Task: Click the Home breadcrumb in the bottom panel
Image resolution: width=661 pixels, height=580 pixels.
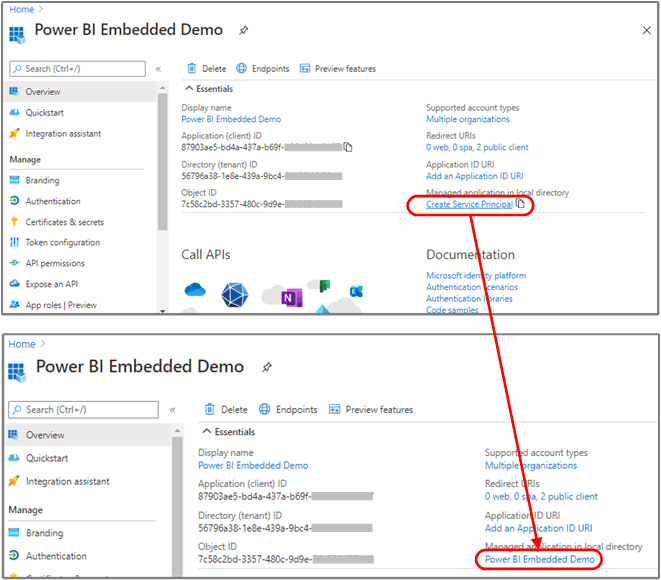Action: 22,344
